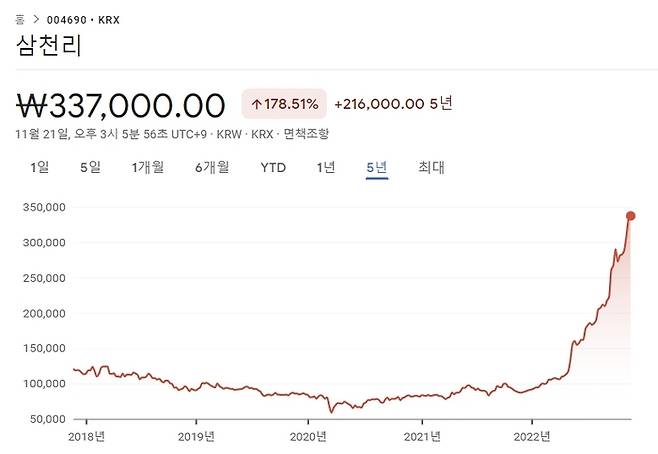The image size is (658, 454).
Task: Switch the chart to YTD
Action: point(273,167)
